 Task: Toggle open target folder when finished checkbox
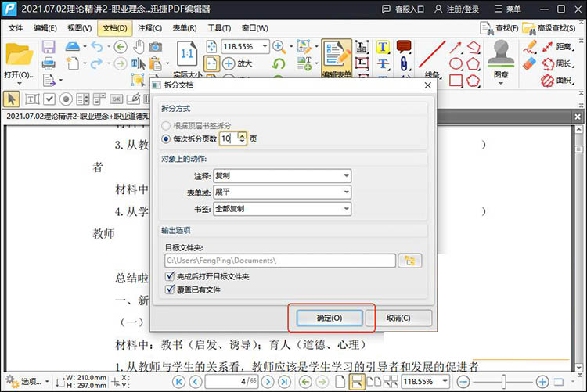click(x=170, y=276)
